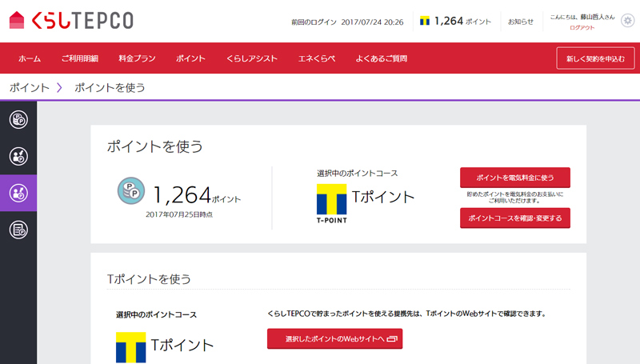This screenshot has height=364, width=640.
Task: Click the coin stack icon beside 1,264ポイント
Action: pos(131,190)
